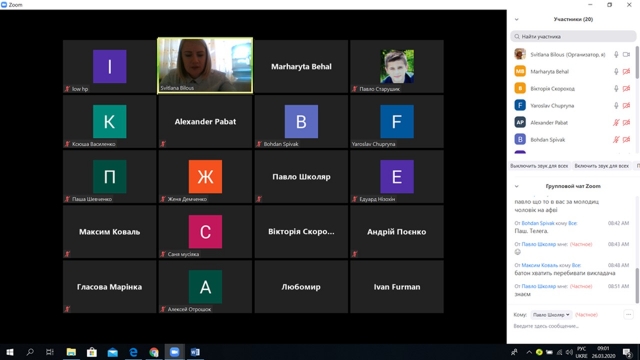
Task: Open the chat recipient dropdown Павло Школяр
Action: click(x=551, y=315)
